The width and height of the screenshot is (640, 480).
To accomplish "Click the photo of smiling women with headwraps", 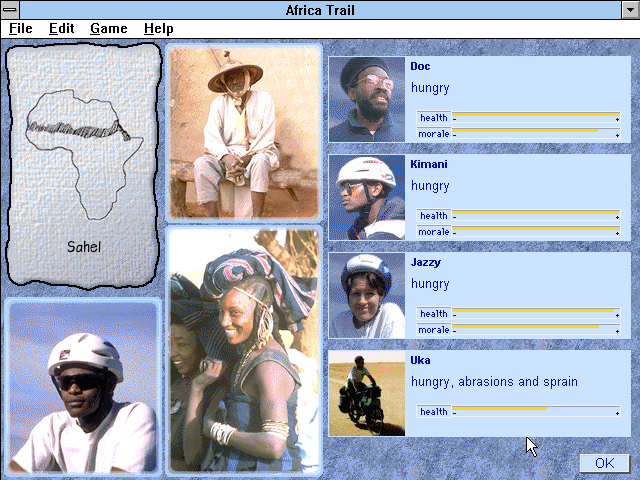I will pyautogui.click(x=244, y=350).
